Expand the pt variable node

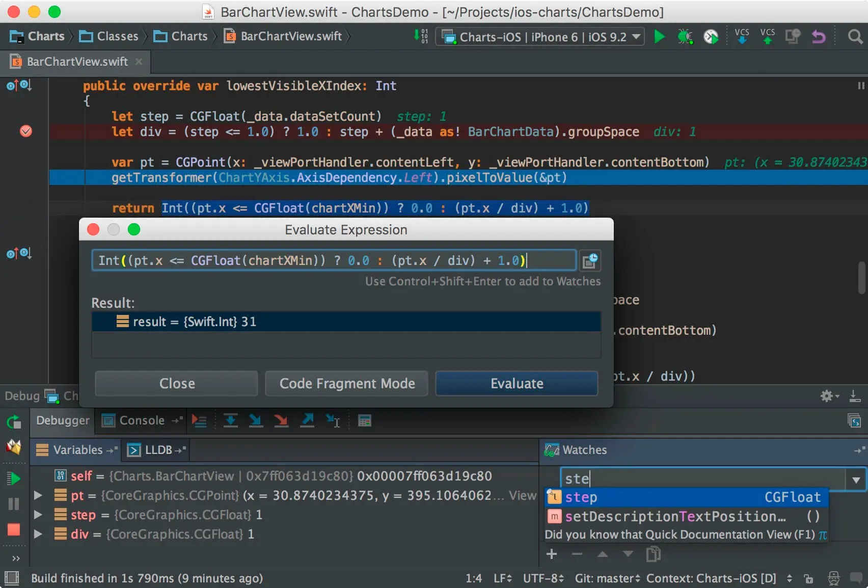[x=38, y=495]
